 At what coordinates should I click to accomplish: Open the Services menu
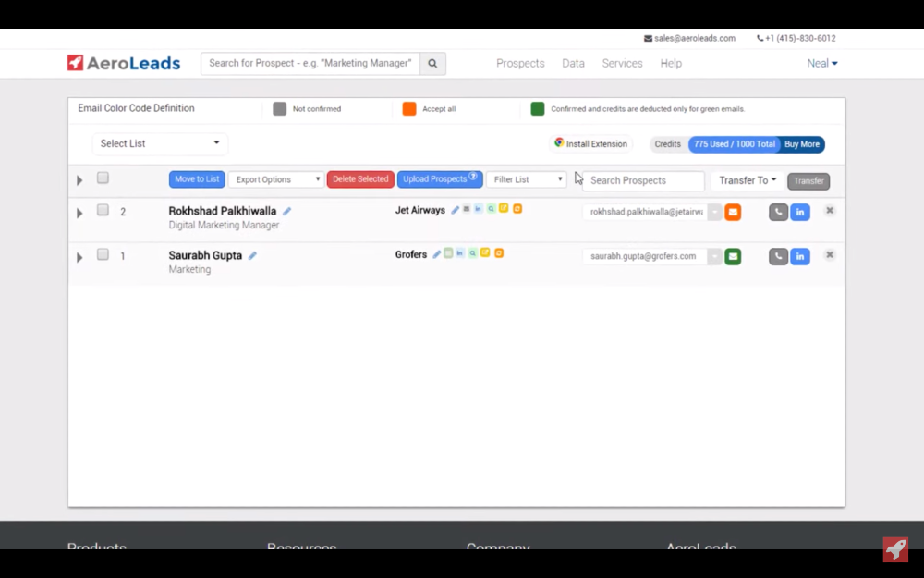click(622, 63)
